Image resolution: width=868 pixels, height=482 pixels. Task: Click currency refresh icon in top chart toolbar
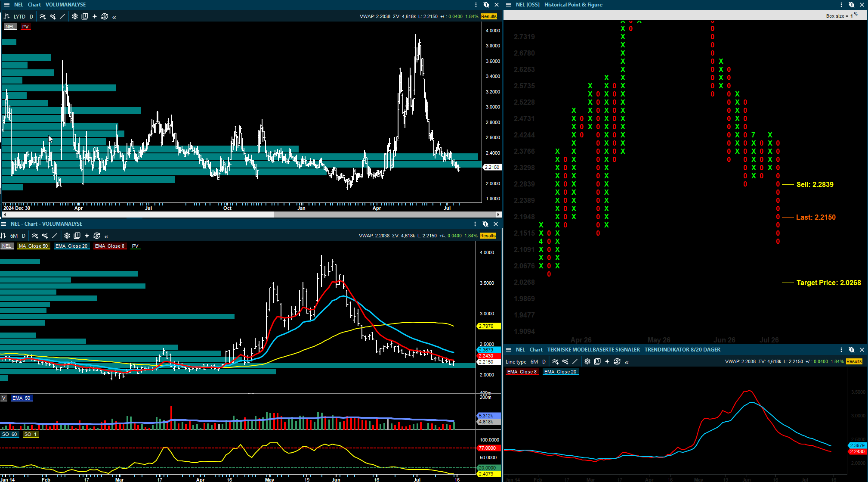point(105,16)
